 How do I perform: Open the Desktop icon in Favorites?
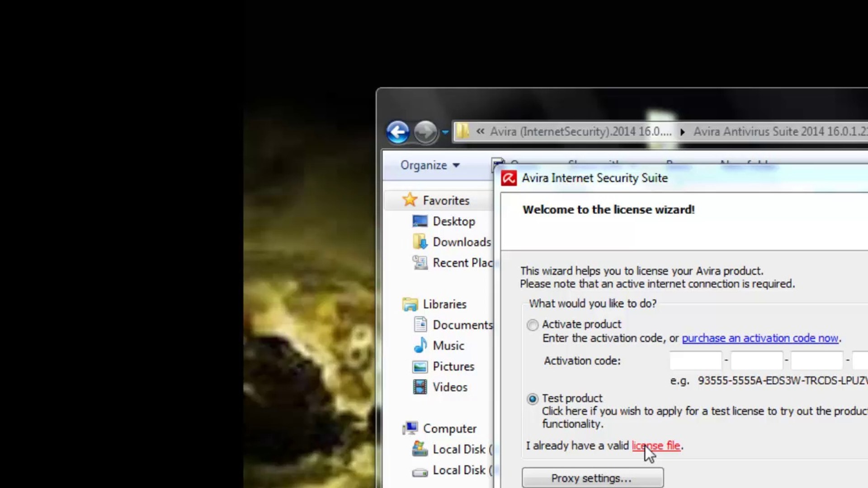pos(420,221)
